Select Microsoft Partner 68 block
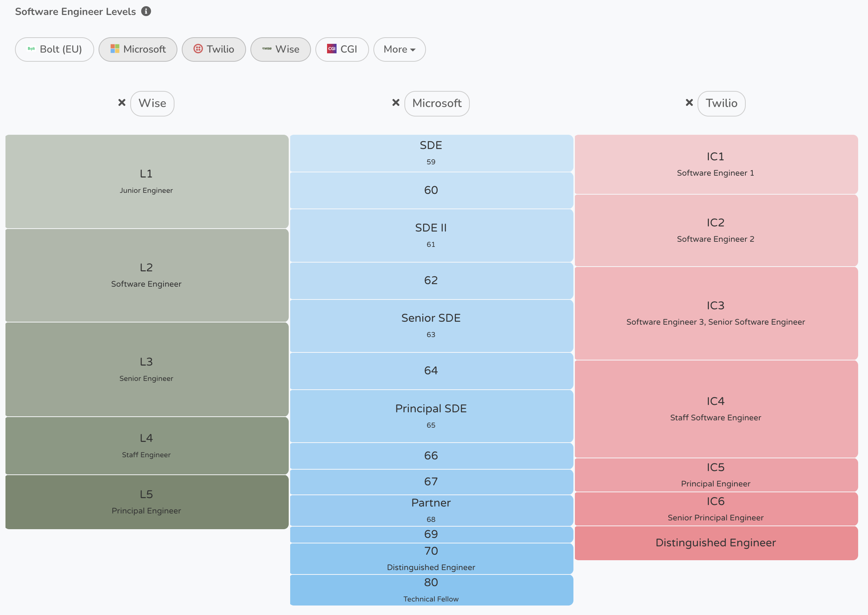868x615 pixels. point(431,510)
